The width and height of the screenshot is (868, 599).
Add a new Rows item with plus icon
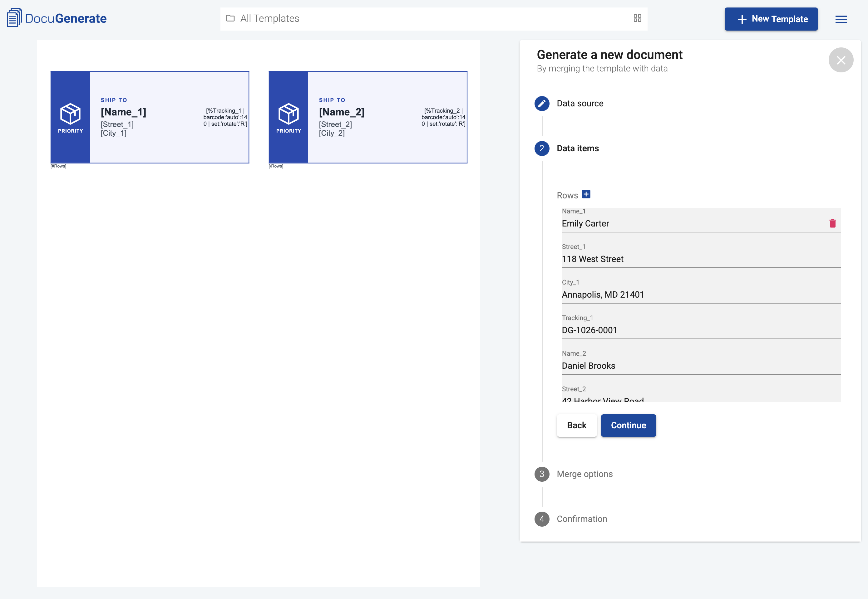(x=586, y=194)
